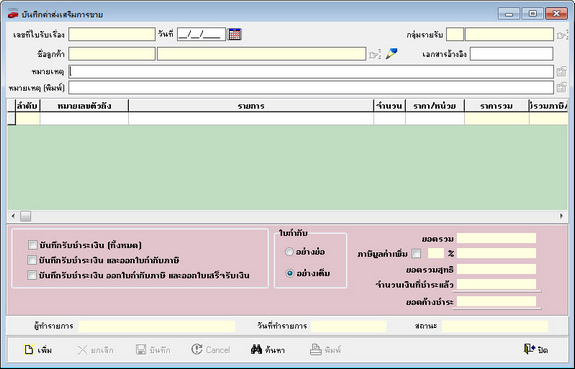Click the ยกเลิก button
This screenshot has width=575, height=369.
click(95, 350)
